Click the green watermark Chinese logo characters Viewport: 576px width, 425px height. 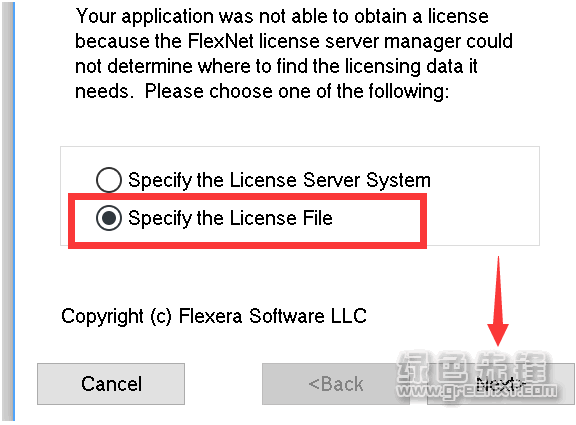tap(474, 367)
